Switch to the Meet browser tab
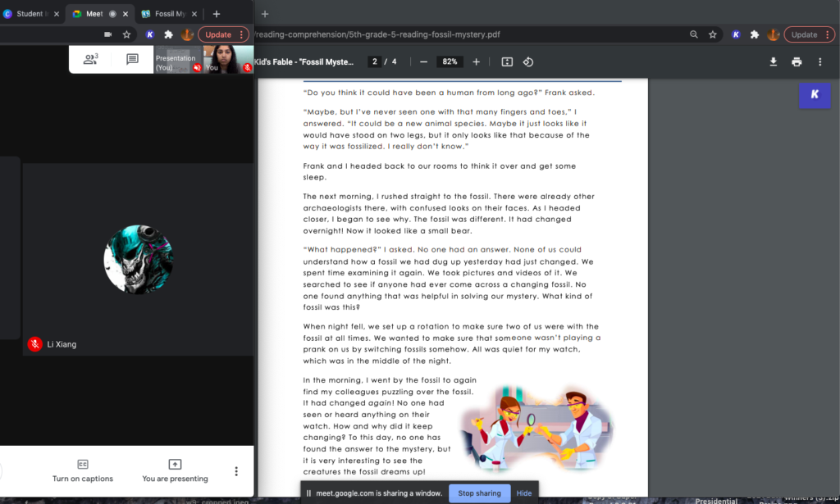Image resolution: width=840 pixels, height=504 pixels. (x=94, y=14)
